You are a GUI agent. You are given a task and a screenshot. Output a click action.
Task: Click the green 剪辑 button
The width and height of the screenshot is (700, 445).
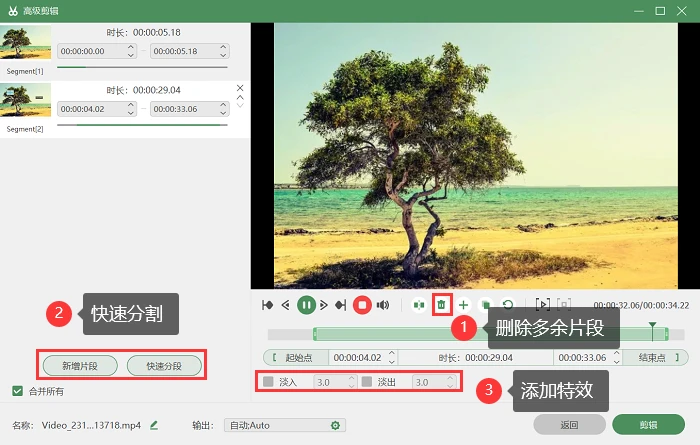(x=648, y=425)
